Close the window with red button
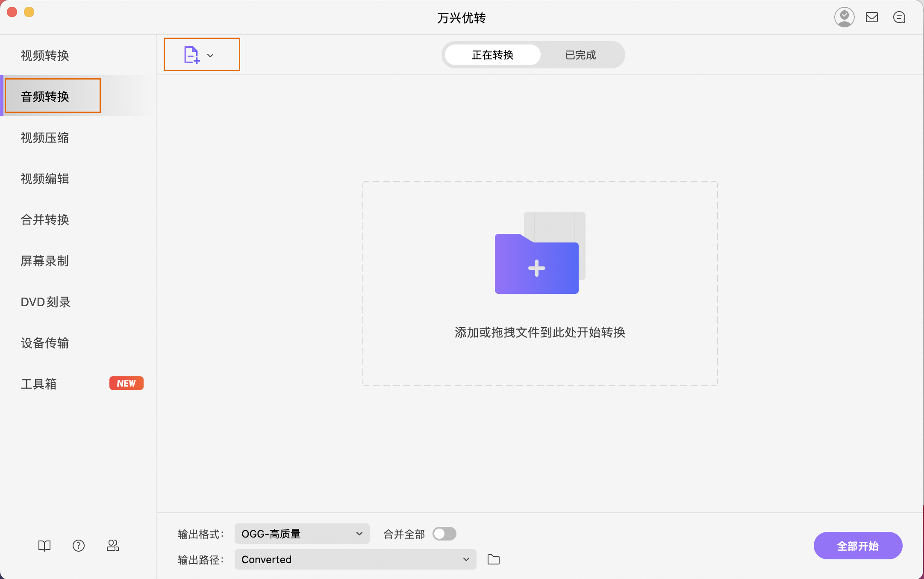Screen dimensions: 924x579 [12, 12]
